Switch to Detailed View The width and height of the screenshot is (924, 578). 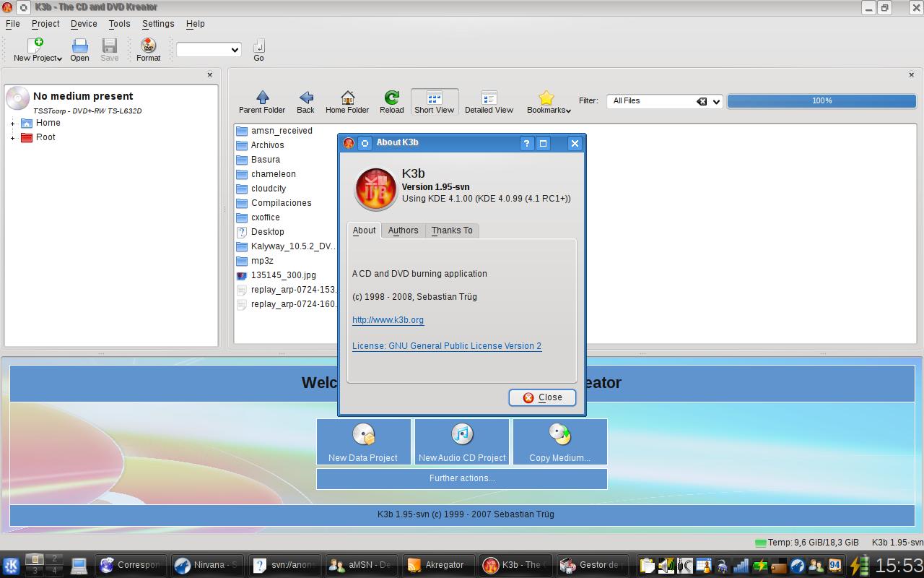coord(489,102)
